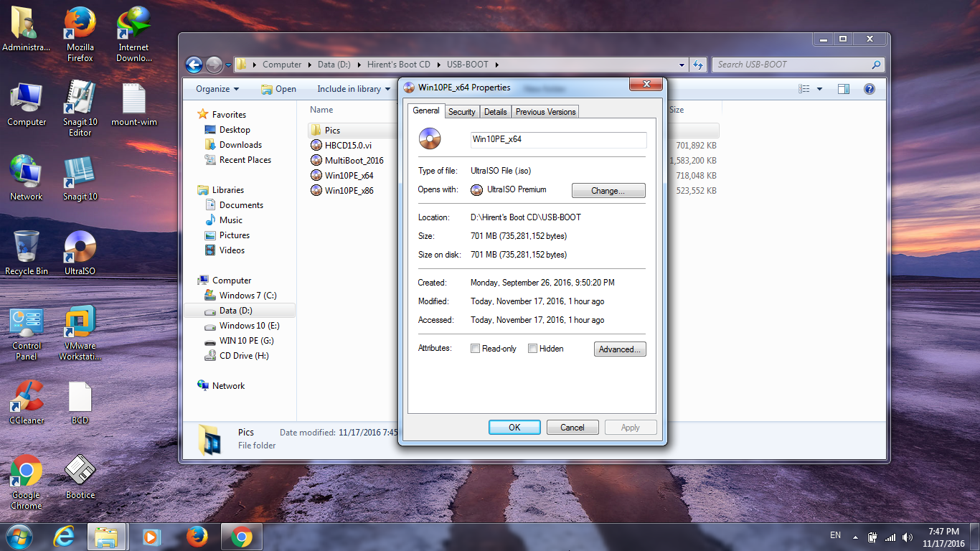Toggle the Explorer preview pane icon
This screenshot has height=551, width=980.
(844, 89)
